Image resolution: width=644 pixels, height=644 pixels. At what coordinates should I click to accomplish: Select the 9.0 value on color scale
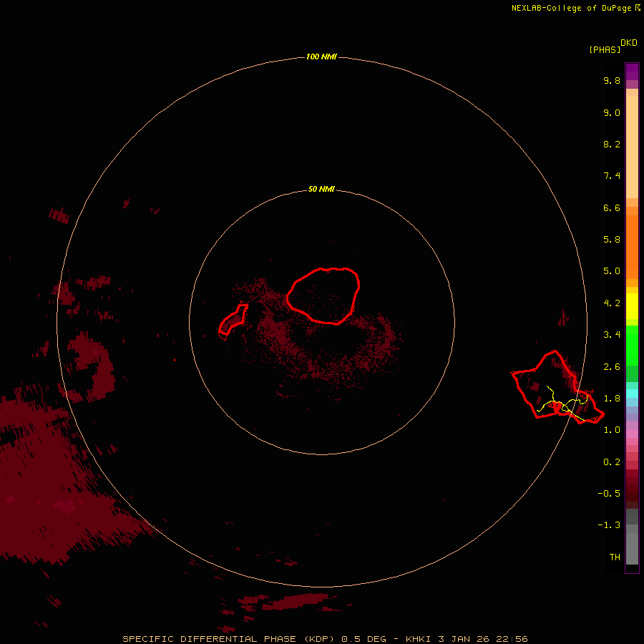[x=612, y=112]
